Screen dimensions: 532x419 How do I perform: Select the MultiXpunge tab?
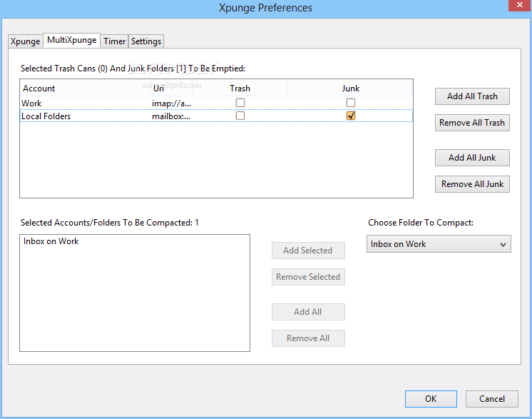71,41
